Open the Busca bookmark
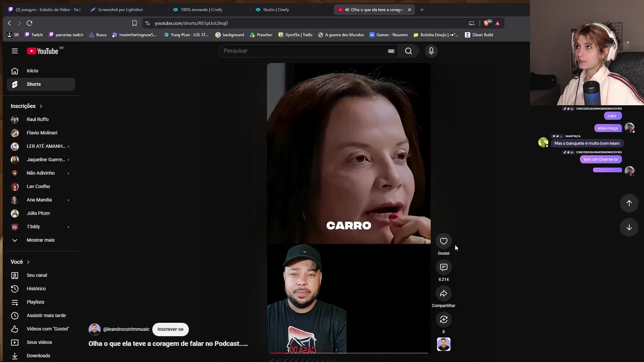 98,35
